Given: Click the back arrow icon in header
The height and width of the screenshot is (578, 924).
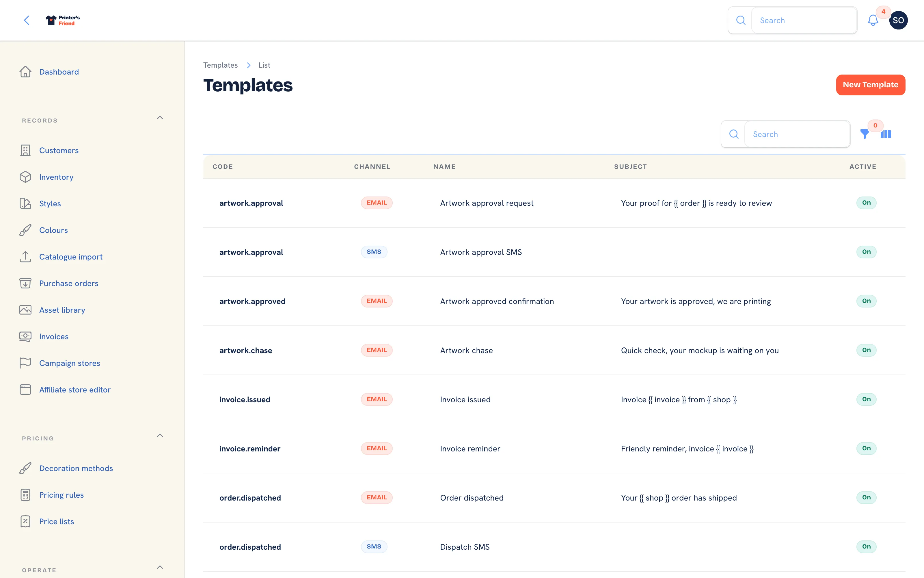Looking at the screenshot, I should (27, 20).
